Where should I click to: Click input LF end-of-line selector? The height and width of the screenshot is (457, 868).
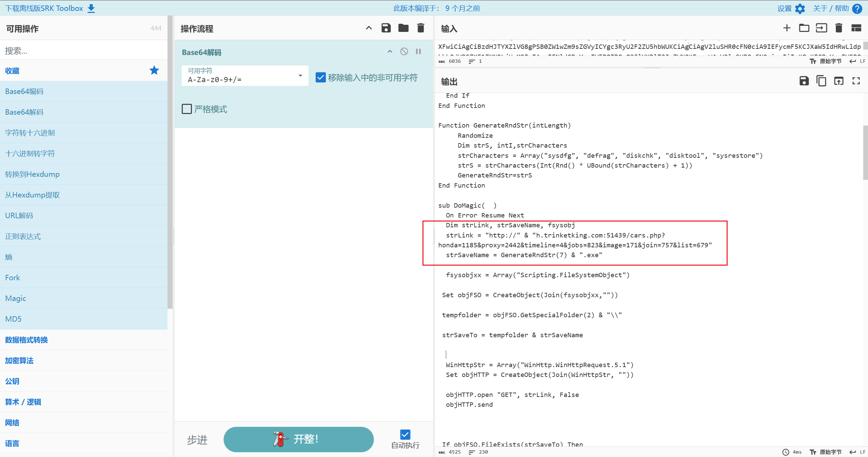857,61
